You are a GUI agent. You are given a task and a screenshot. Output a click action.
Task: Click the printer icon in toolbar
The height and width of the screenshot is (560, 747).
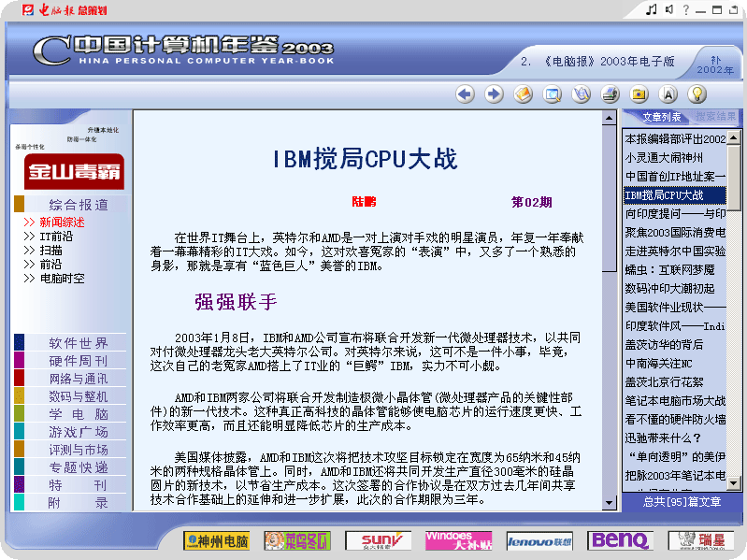click(611, 93)
